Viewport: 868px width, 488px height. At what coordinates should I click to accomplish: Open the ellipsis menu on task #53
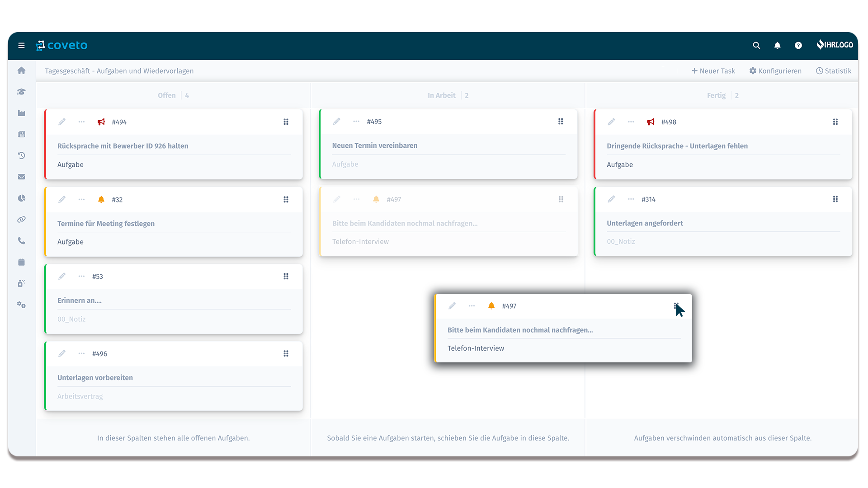coord(81,276)
